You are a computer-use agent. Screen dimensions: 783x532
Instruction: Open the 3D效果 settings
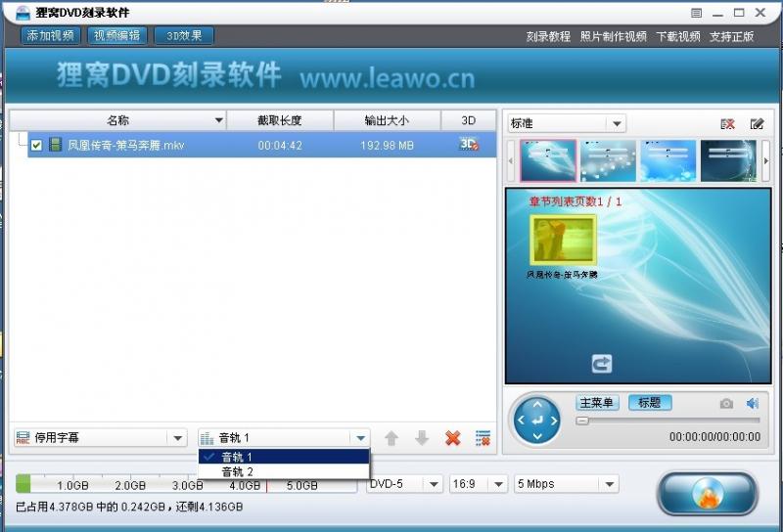coord(184,35)
